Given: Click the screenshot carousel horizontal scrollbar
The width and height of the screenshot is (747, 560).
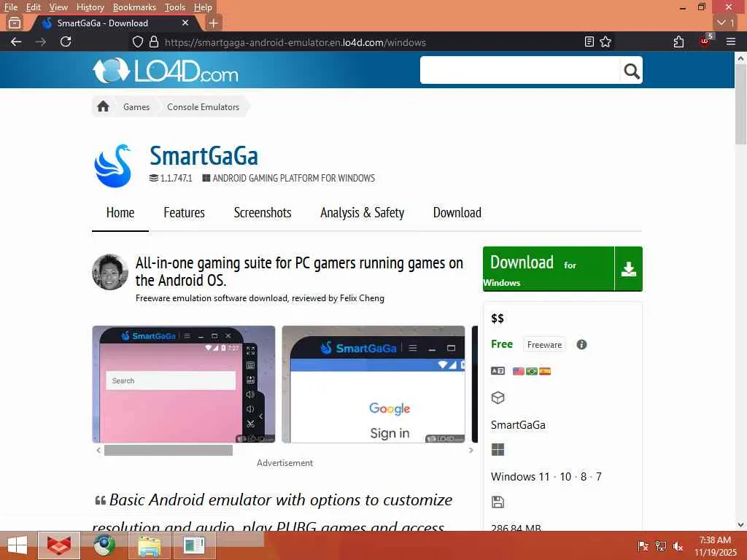Looking at the screenshot, I should [169, 450].
